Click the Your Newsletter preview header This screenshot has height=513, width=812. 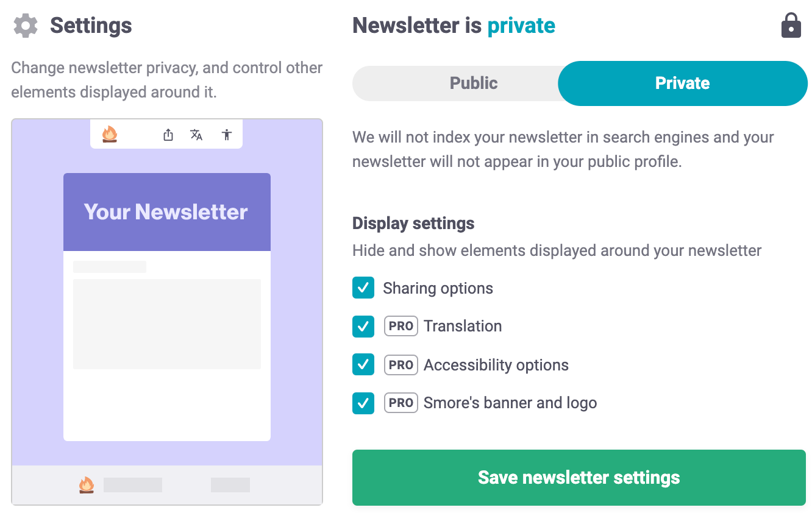click(166, 211)
